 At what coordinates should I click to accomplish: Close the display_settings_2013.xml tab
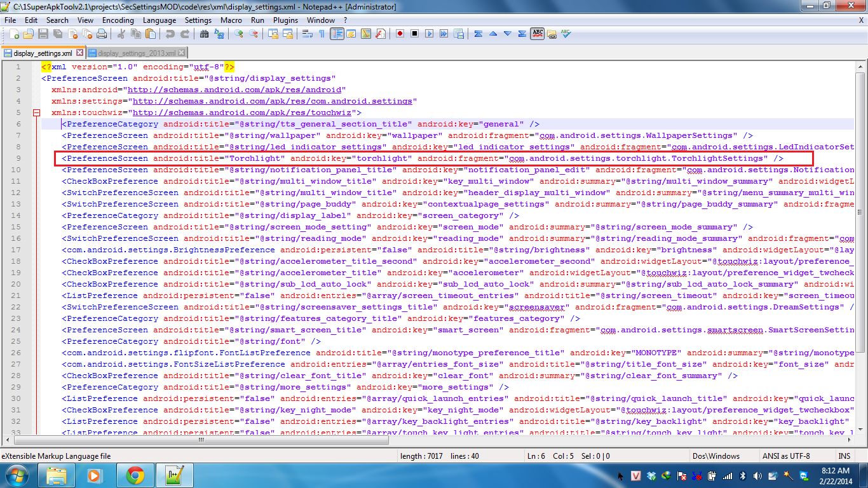click(x=182, y=53)
